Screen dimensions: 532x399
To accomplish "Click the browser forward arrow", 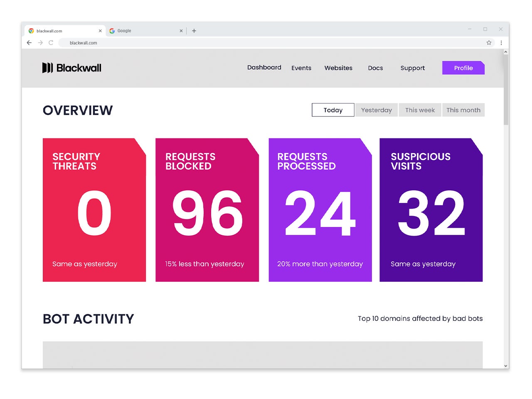I will 40,43.
